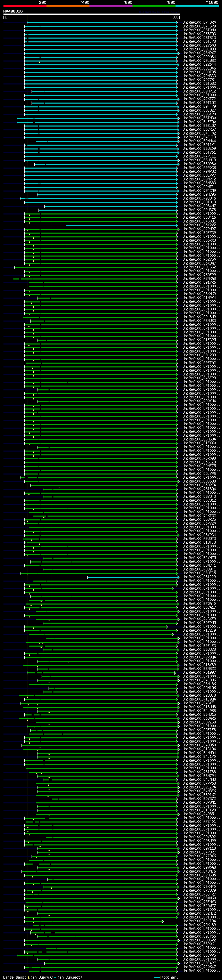Click the UniRef100_A9U378 entry
The width and height of the screenshot is (222, 980).
tap(199, 210)
